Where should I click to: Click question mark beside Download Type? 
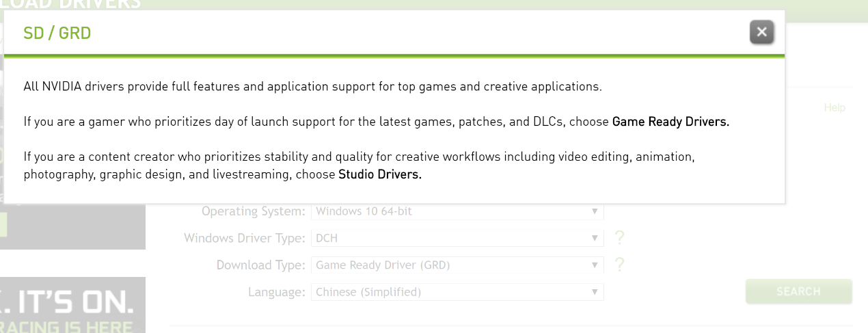tap(619, 265)
